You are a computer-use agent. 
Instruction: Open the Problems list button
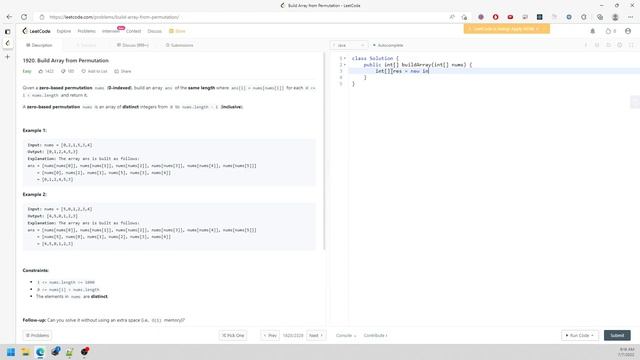click(37, 336)
